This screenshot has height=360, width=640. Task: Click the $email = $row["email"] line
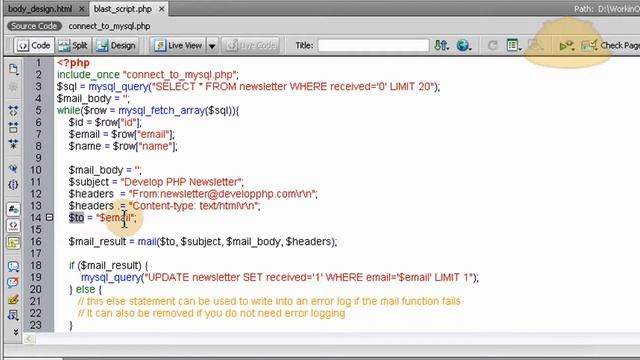pos(121,134)
